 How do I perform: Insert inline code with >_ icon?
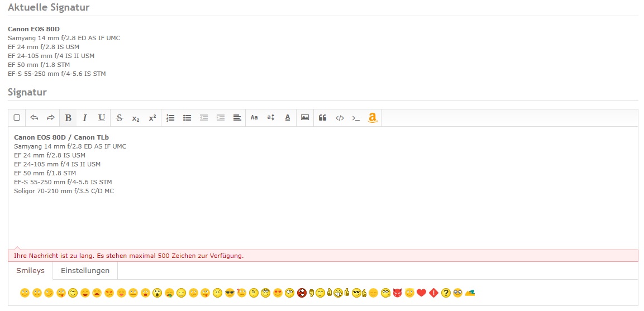coord(356,118)
